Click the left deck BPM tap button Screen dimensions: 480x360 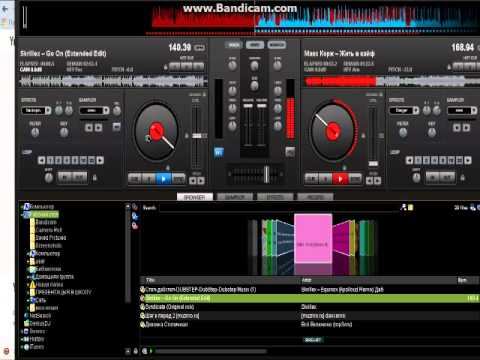coord(200,48)
